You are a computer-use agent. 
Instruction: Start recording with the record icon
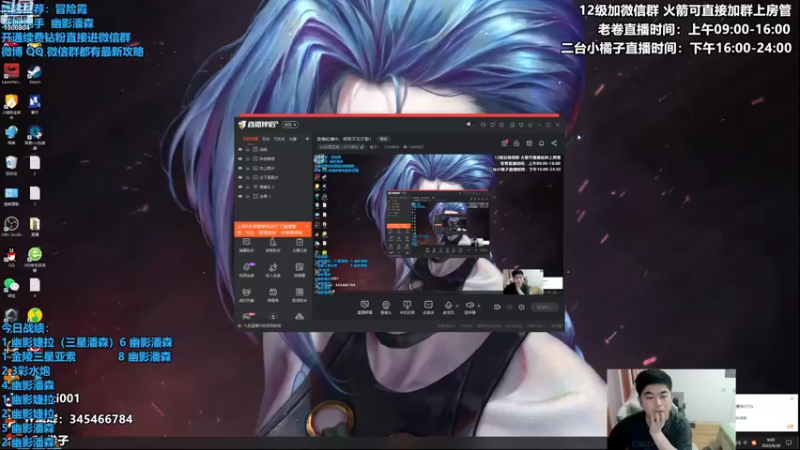497,307
